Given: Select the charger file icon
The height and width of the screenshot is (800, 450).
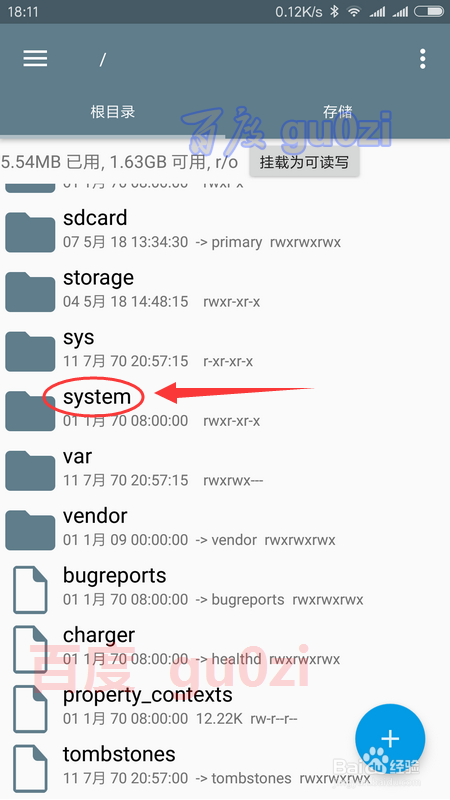Looking at the screenshot, I should (x=30, y=649).
